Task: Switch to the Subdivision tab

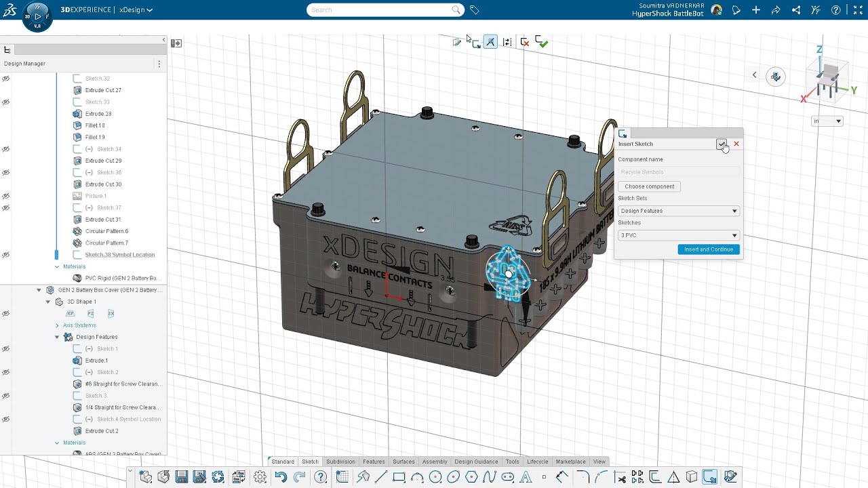Action: 340,462
